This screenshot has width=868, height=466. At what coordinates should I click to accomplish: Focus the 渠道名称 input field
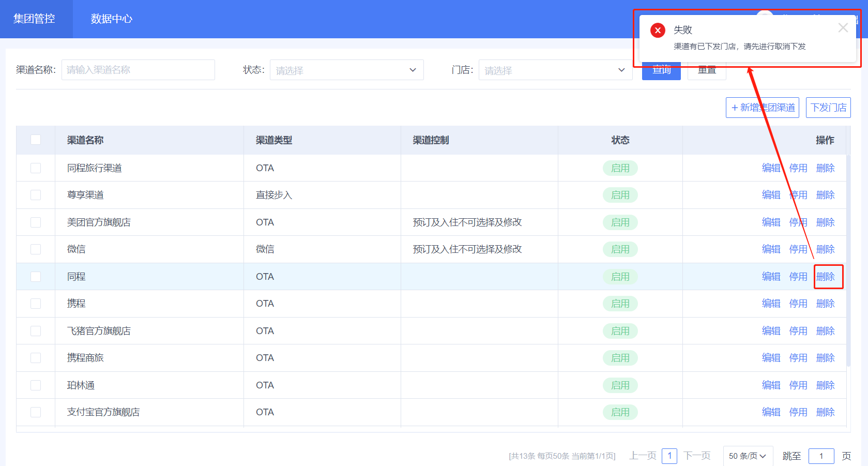(138, 70)
